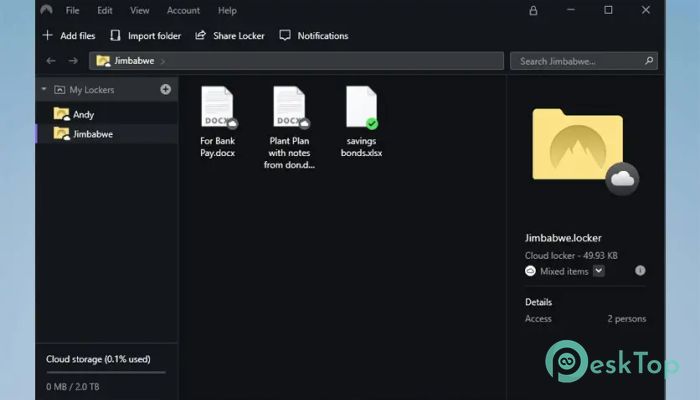Click green checkmark badge on savings bonds.xlsx

click(372, 123)
